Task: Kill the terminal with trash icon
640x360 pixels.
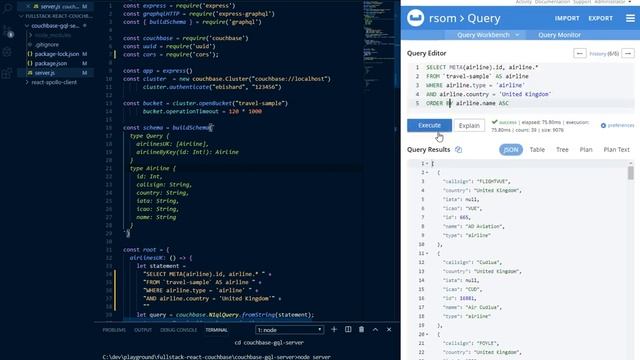Action: tap(362, 329)
